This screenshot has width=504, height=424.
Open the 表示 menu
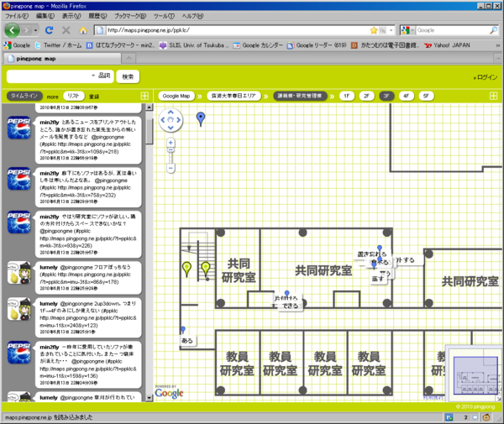point(71,16)
